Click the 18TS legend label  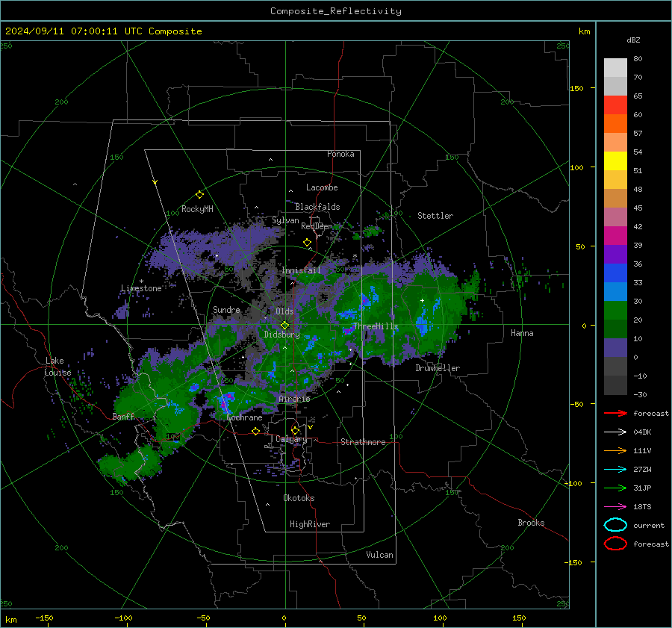[642, 507]
